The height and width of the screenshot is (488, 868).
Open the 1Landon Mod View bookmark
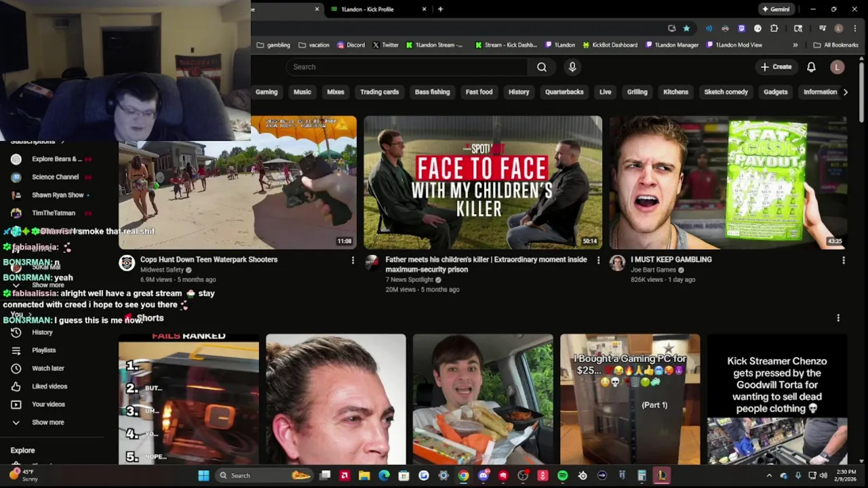734,45
